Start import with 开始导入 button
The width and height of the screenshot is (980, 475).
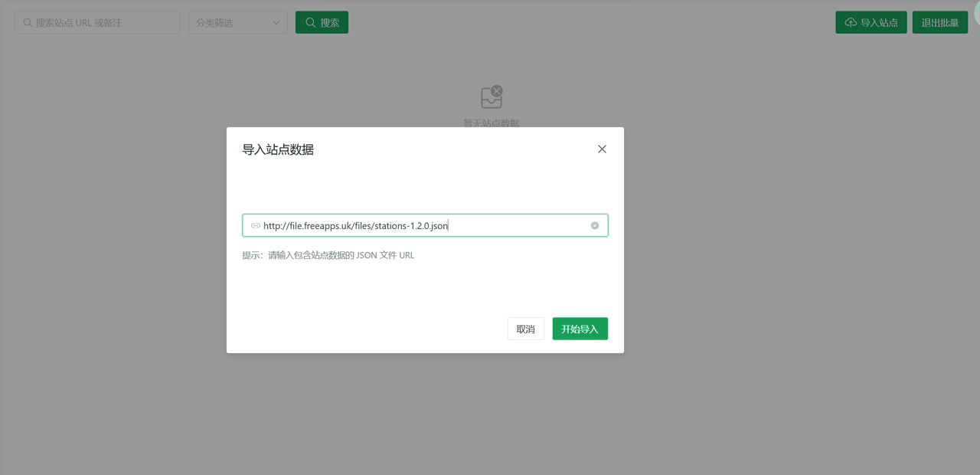(580, 329)
